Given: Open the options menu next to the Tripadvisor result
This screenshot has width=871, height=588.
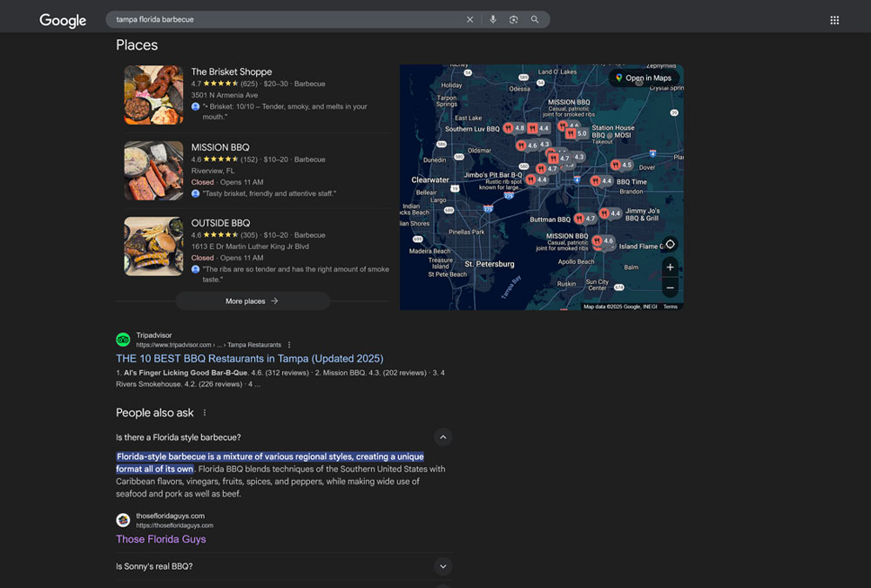Looking at the screenshot, I should coord(289,344).
